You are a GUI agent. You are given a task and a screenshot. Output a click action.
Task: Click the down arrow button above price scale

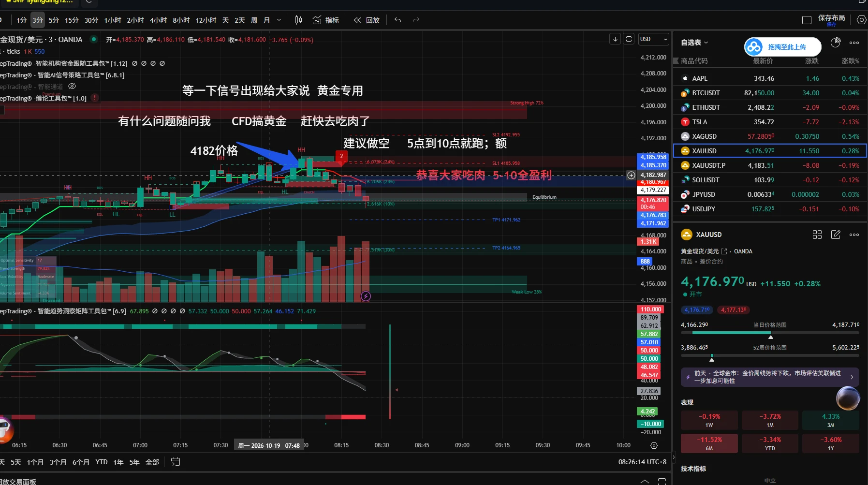point(615,39)
